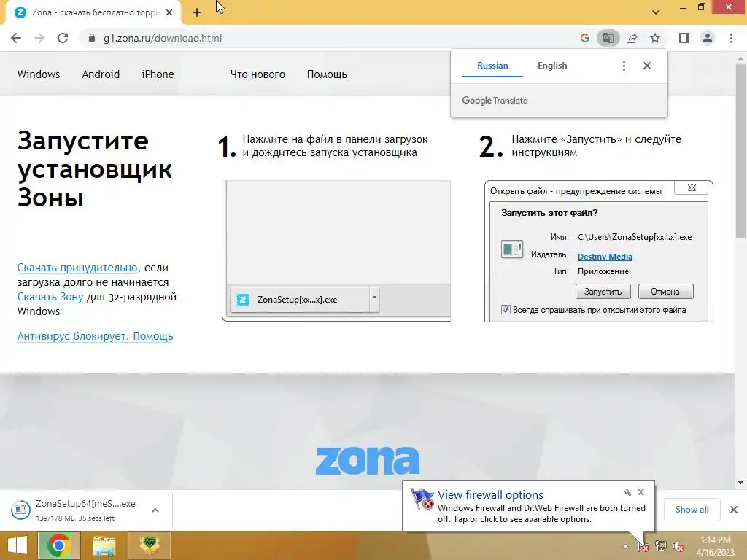Viewport: 747px width, 560px height.
Task: Open the tab search chevron
Action: 656,12
